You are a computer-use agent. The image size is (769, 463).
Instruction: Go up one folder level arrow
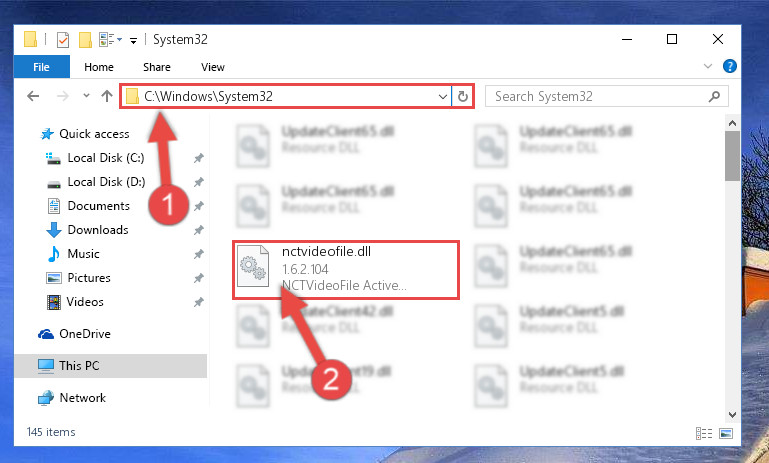(107, 96)
